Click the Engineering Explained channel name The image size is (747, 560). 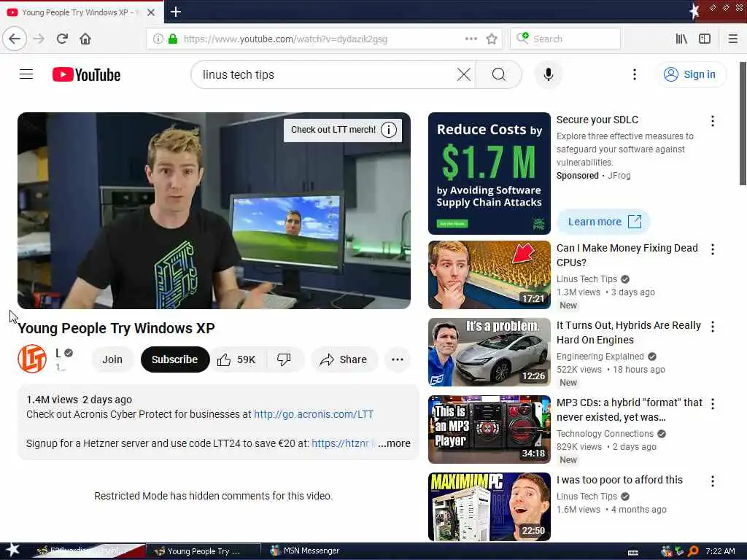[x=600, y=356]
